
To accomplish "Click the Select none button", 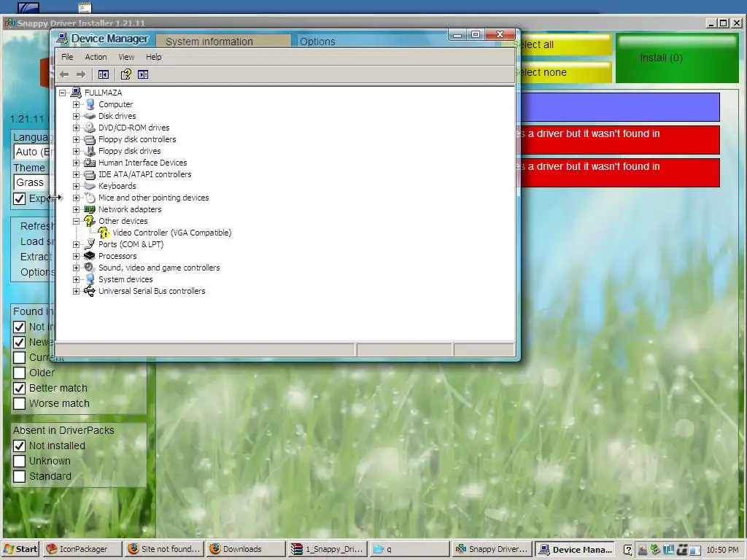I will 565,72.
